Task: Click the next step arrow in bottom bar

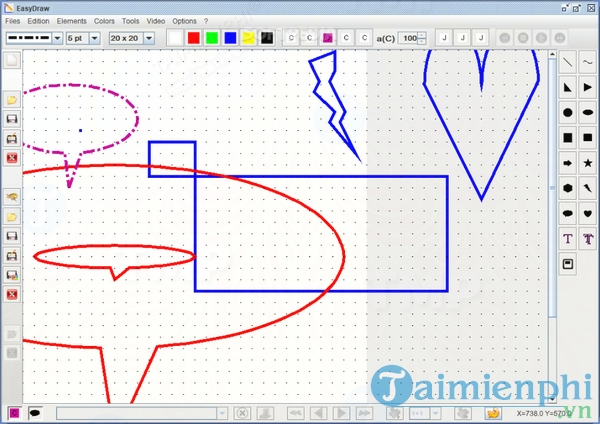Action: tap(341, 413)
